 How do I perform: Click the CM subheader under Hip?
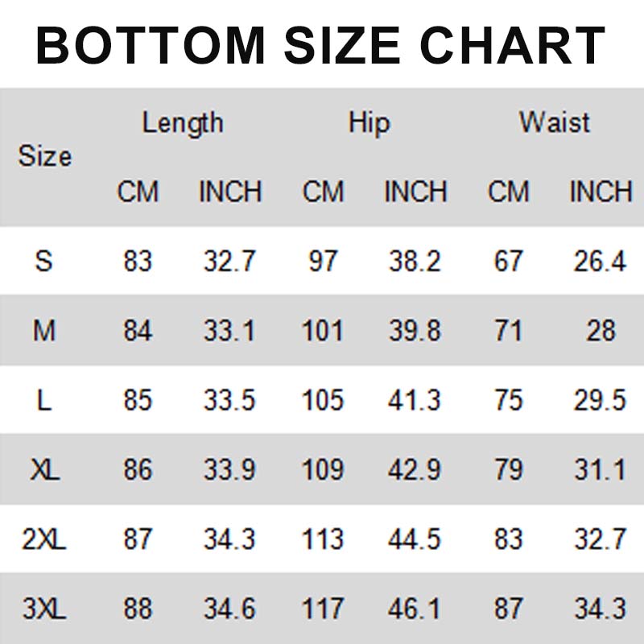[x=323, y=192]
